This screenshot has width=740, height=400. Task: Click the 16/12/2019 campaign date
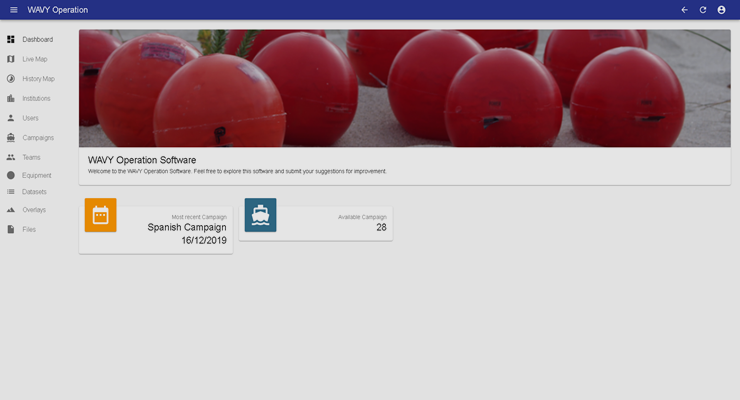[x=204, y=241]
